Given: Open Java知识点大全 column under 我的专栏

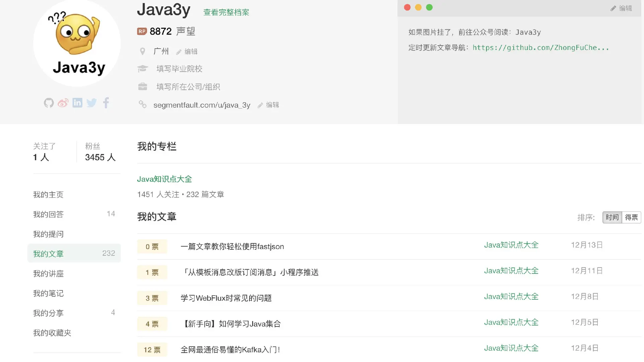Looking at the screenshot, I should 164,179.
